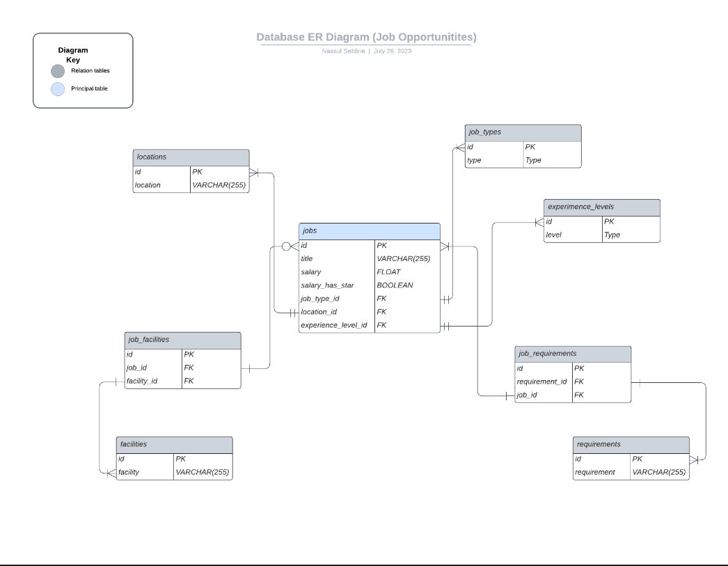
Task: Click VARCHAR(255) in the jobs title row
Action: click(404, 258)
